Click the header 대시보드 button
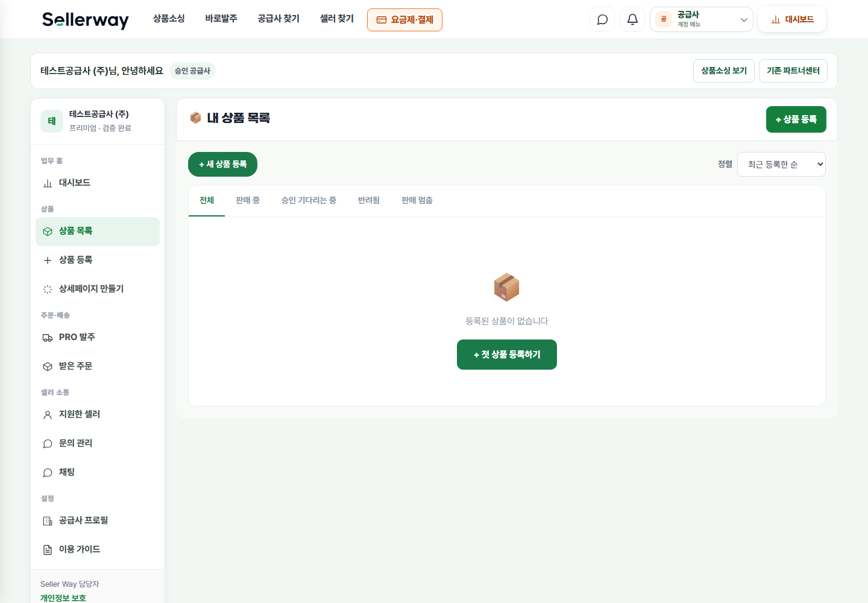The height and width of the screenshot is (603, 868). point(792,19)
